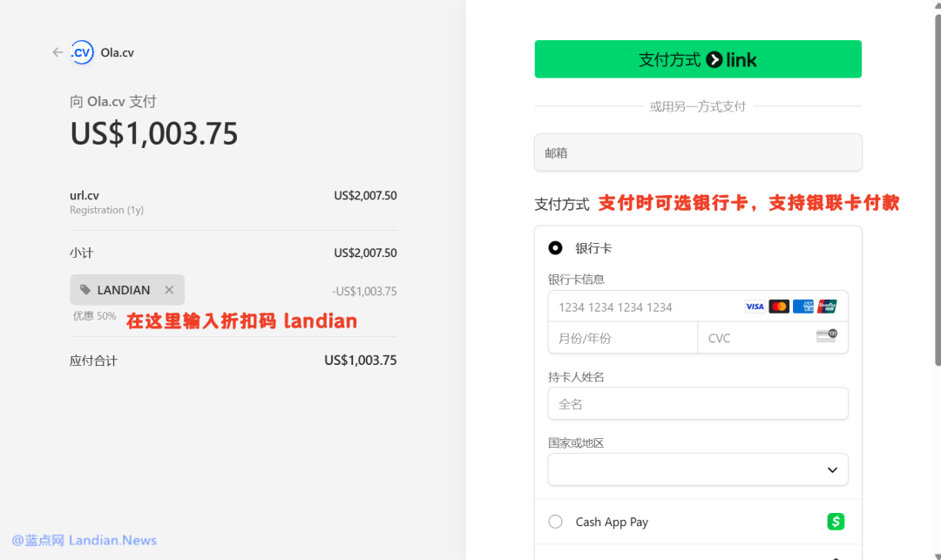Remove the LANDIAN promo code
The height and width of the screenshot is (560, 941).
pyautogui.click(x=169, y=290)
